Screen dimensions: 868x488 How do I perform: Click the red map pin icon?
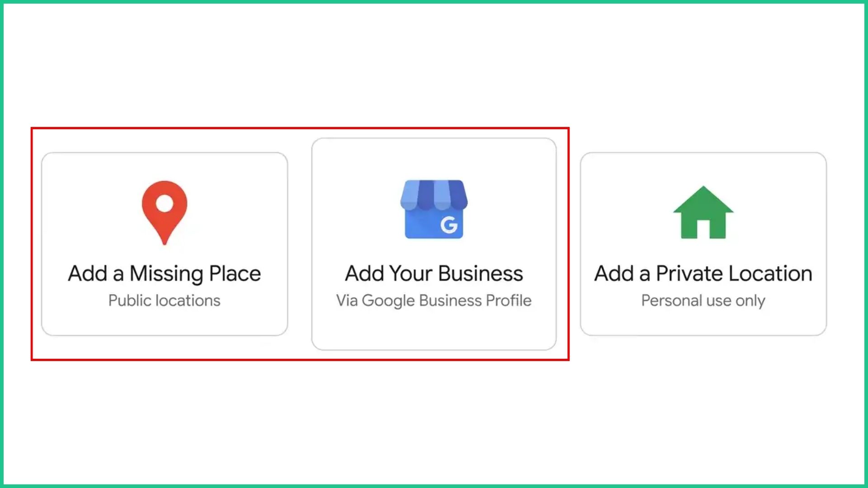[x=165, y=213]
